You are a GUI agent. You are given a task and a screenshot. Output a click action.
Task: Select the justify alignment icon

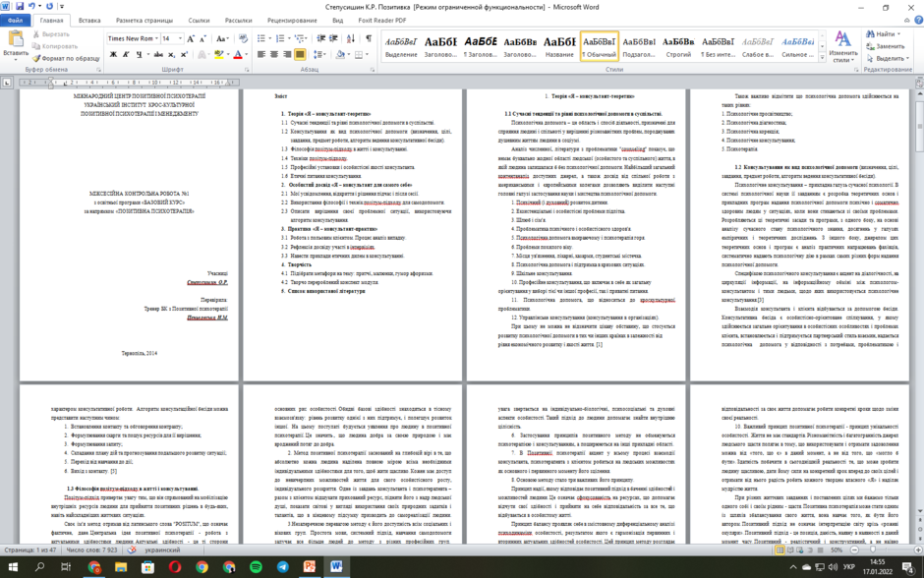300,54
